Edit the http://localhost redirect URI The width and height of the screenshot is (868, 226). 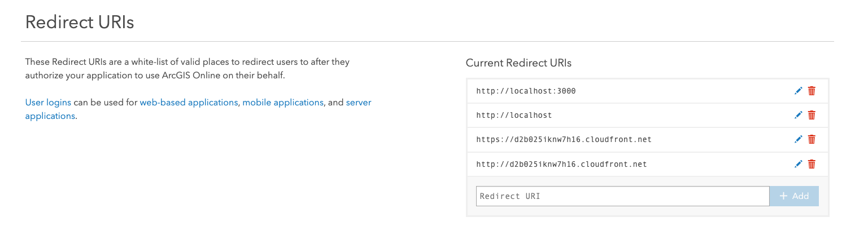point(798,115)
